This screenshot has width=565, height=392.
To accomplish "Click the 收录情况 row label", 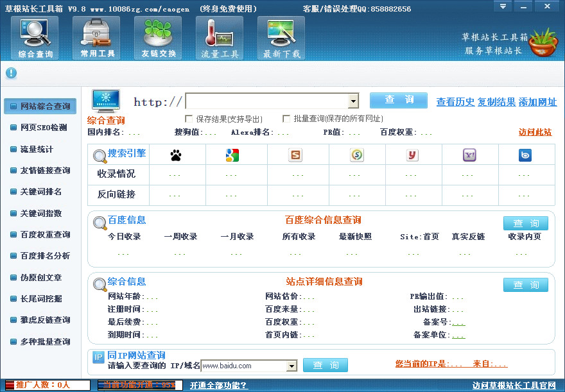I will (116, 174).
